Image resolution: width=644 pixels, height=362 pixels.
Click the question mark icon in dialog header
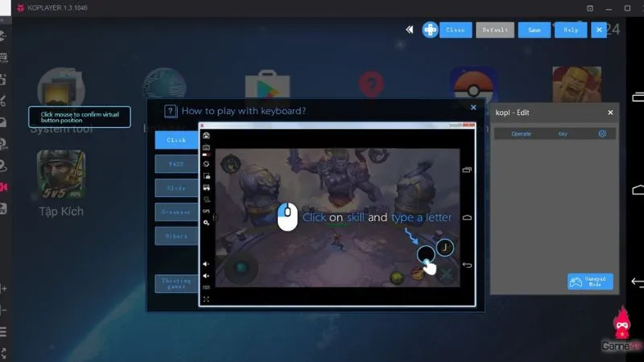click(171, 111)
